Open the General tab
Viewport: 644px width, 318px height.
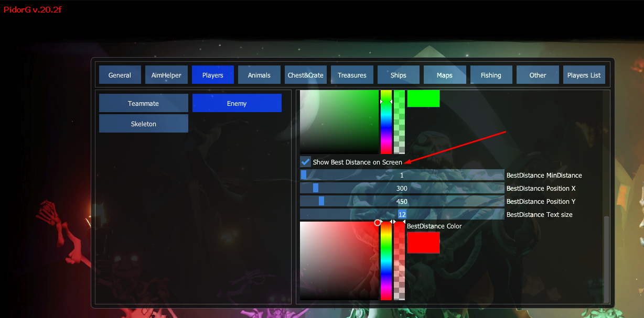[x=120, y=75]
